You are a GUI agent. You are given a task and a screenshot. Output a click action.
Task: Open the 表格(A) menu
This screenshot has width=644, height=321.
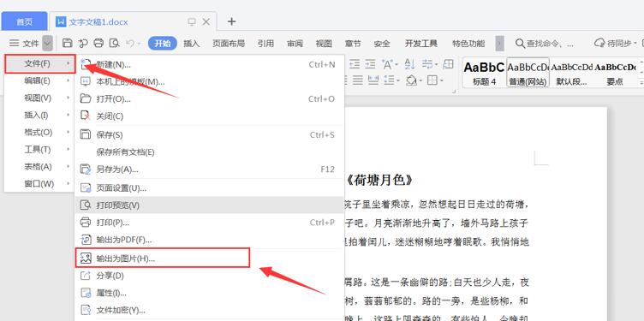point(39,167)
